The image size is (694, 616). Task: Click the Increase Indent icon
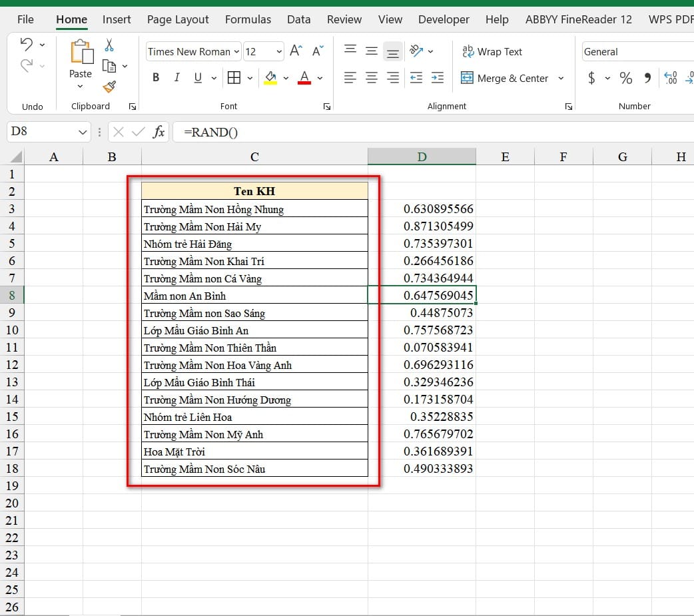tap(437, 78)
